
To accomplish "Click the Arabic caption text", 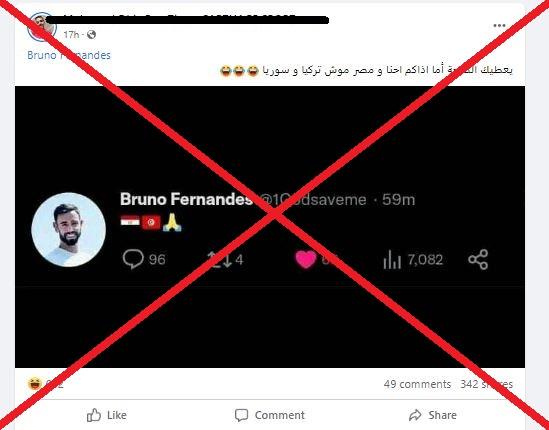I will [366, 70].
